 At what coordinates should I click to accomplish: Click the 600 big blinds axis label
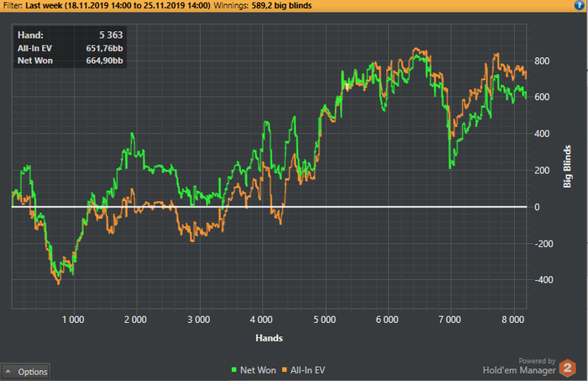click(x=542, y=98)
